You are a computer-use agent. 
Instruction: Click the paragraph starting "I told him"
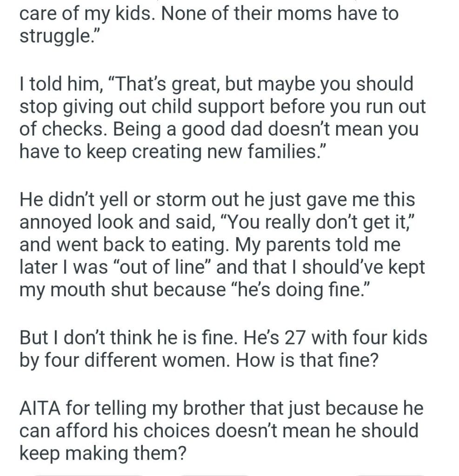pyautogui.click(x=219, y=118)
